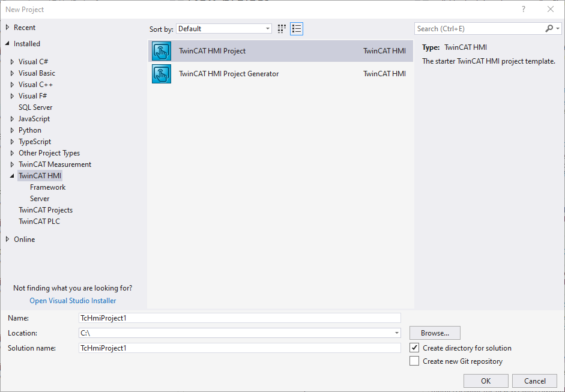This screenshot has height=392, width=565.
Task: Select the TwinCAT HMI Project row text
Action: point(212,51)
